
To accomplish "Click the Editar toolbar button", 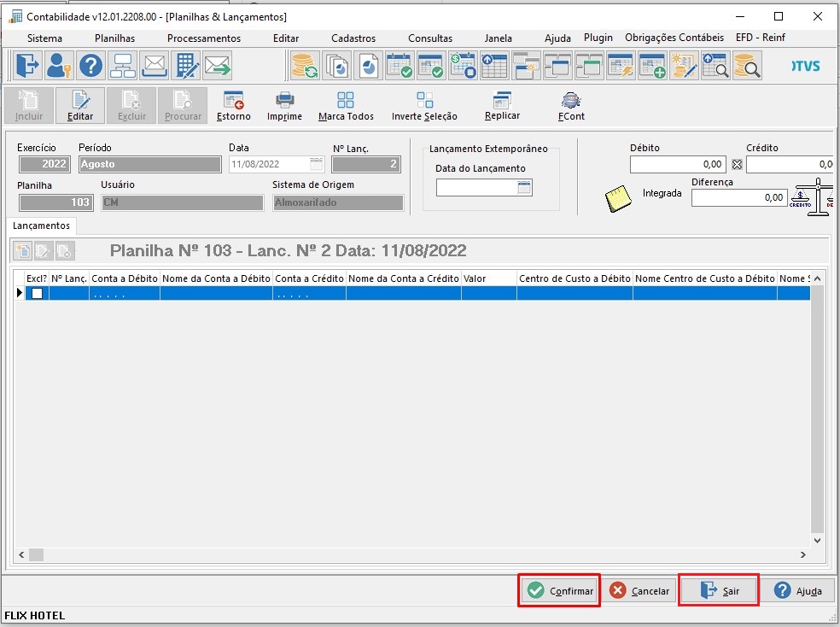I will (x=80, y=106).
